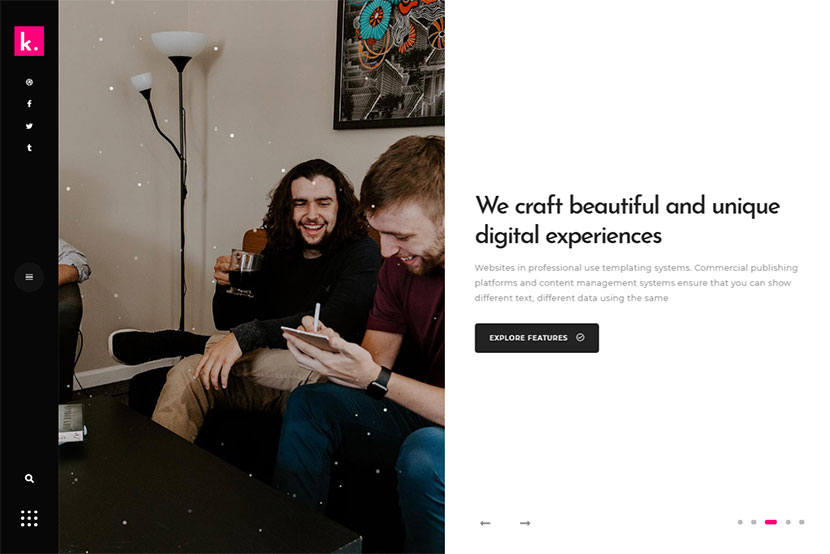Select the second slider pagination dot

754,522
